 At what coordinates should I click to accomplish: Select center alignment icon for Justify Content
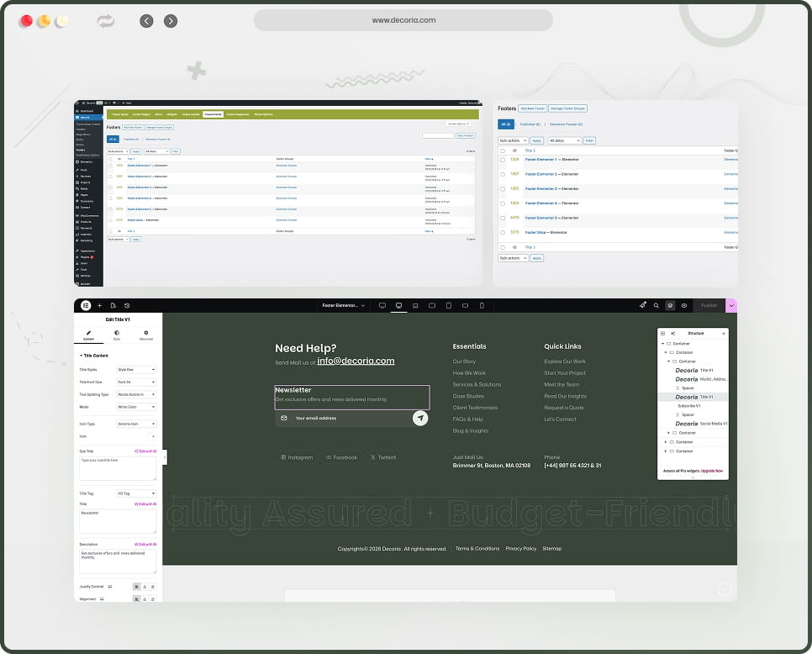[145, 586]
